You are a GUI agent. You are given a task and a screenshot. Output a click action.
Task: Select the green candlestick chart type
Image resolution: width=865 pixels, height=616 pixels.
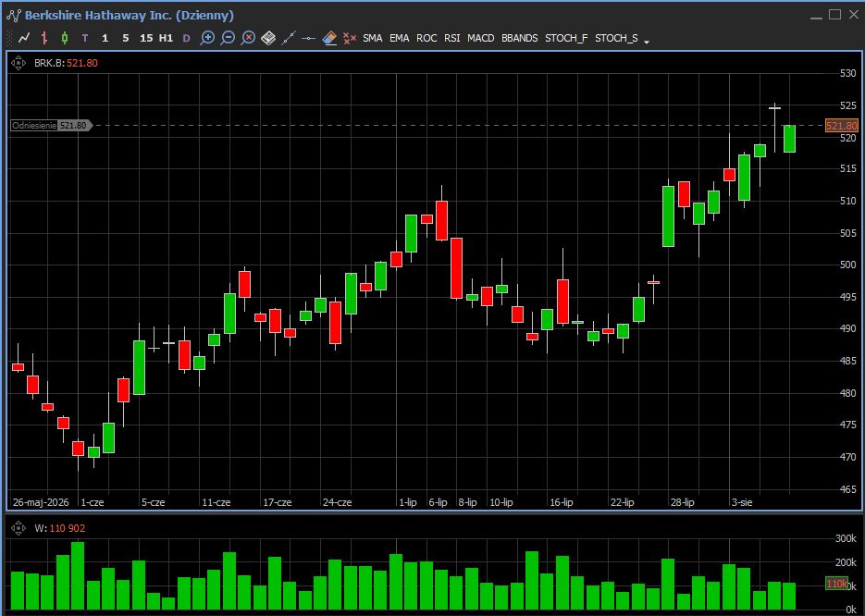65,38
